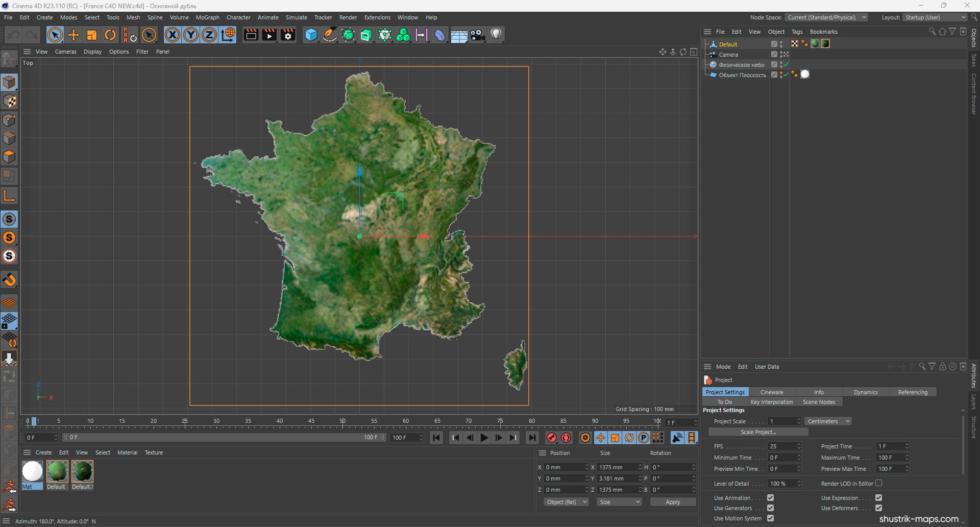Viewport: 980px width, 527px height.
Task: Add a camera object from toolbar
Action: pos(478,35)
